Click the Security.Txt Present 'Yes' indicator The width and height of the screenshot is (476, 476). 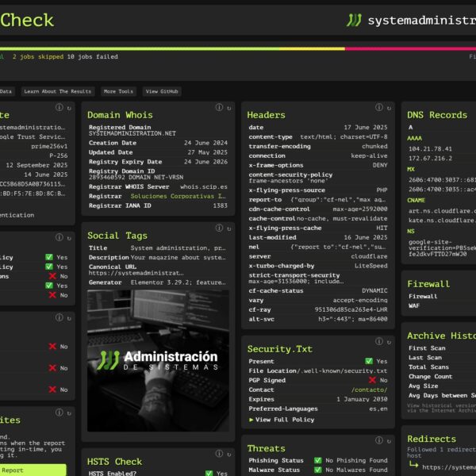376,361
